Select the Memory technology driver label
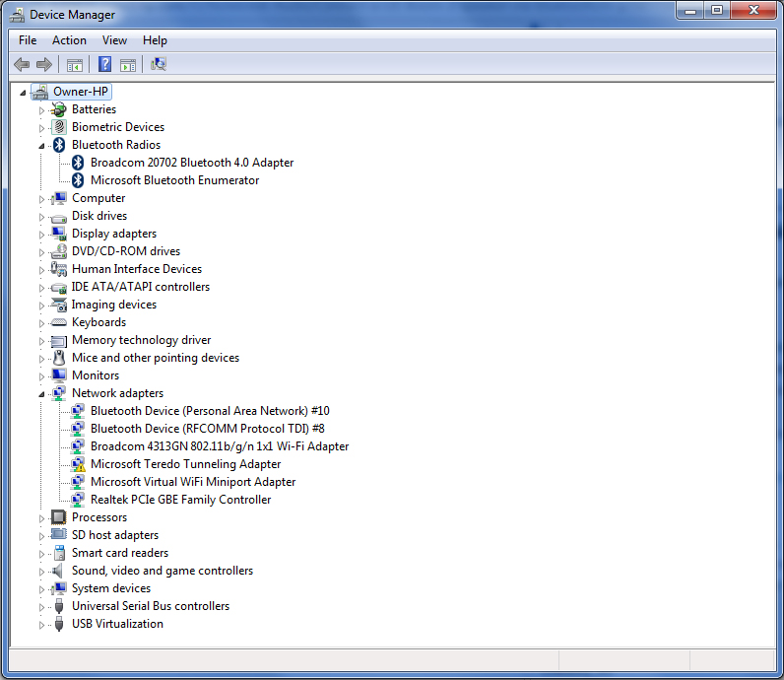Screen dimensions: 784x680 pos(142,340)
